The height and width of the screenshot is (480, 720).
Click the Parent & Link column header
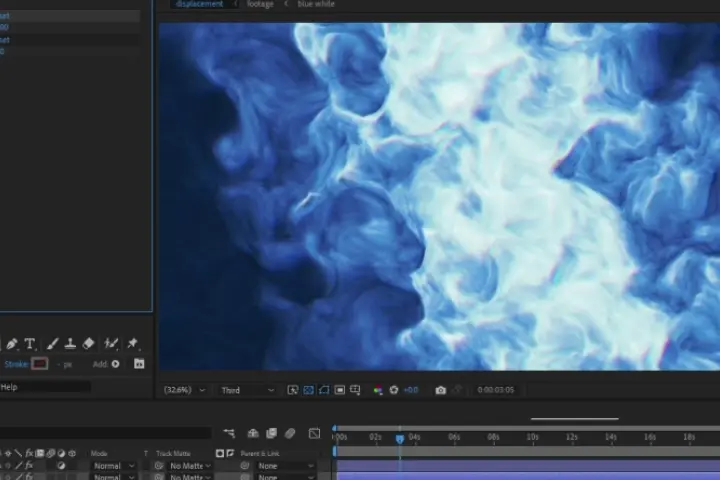click(259, 453)
